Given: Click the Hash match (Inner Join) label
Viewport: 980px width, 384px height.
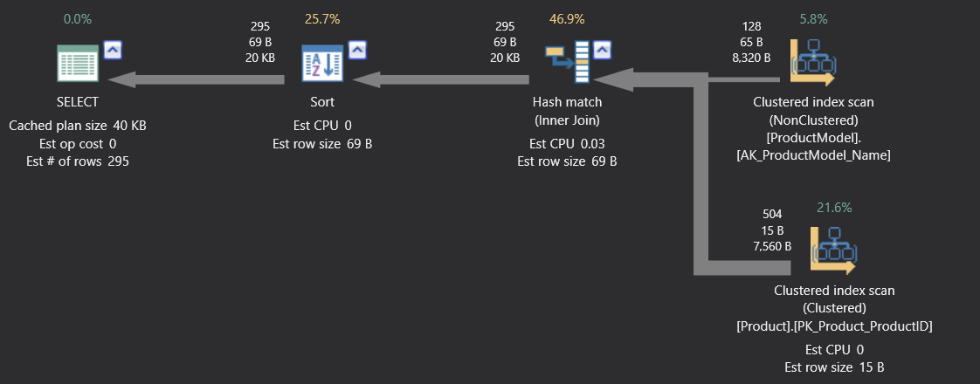Looking at the screenshot, I should [568, 110].
